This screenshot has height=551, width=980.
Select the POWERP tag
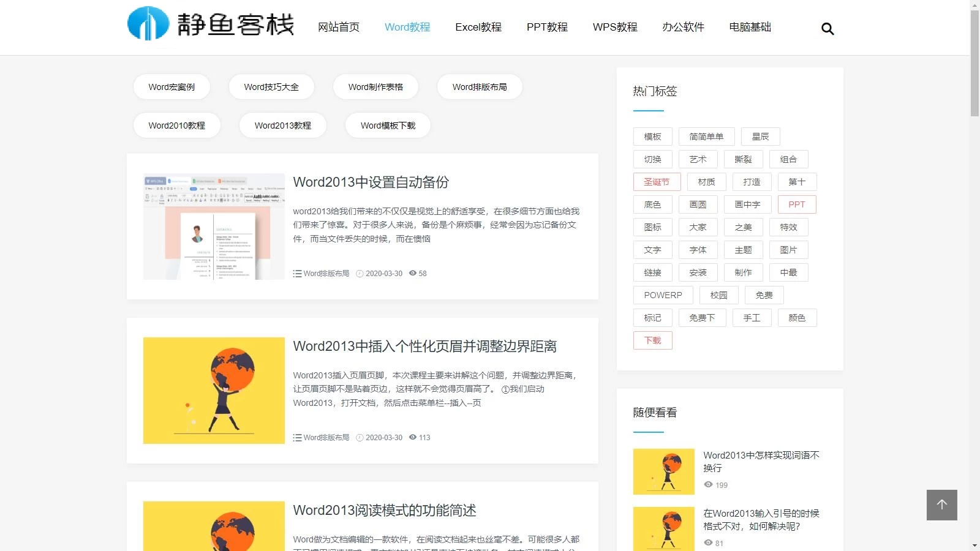tap(663, 295)
